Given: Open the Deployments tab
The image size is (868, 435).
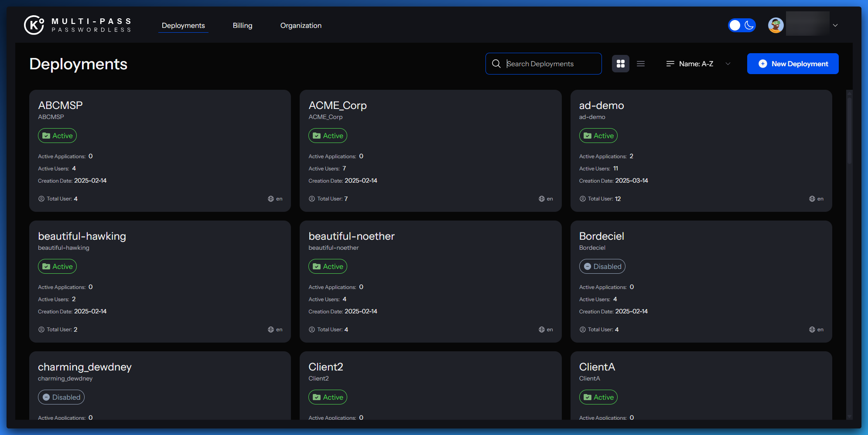Looking at the screenshot, I should (x=183, y=25).
